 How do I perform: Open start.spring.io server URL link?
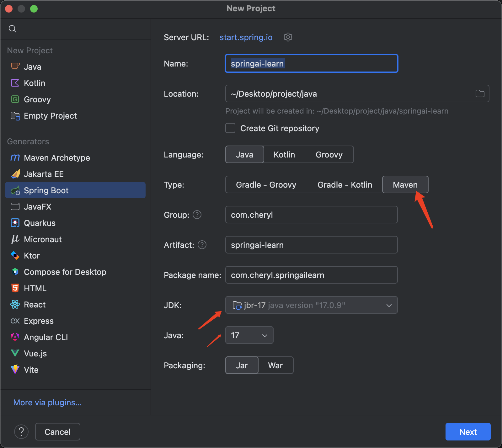pos(246,37)
